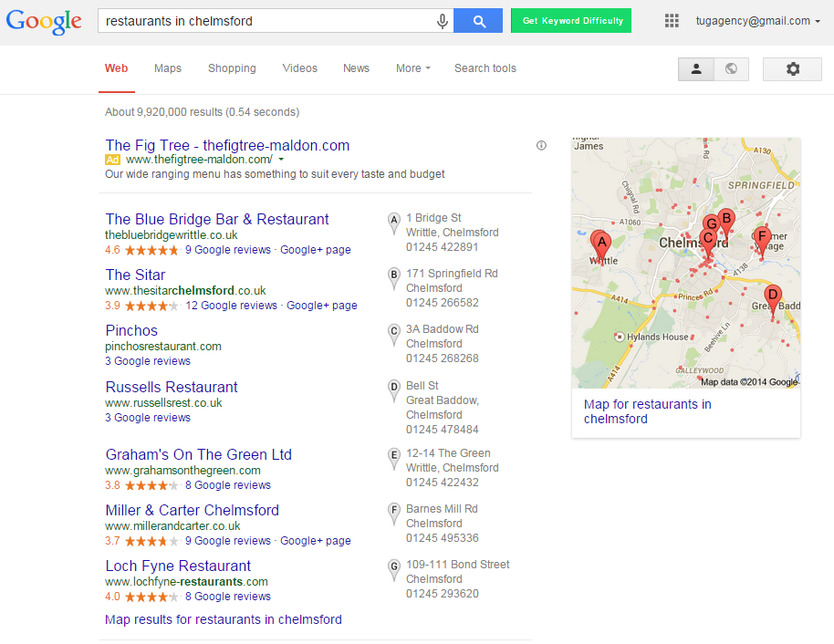Click red marker D on the map
This screenshot has width=834, height=644.
(773, 302)
